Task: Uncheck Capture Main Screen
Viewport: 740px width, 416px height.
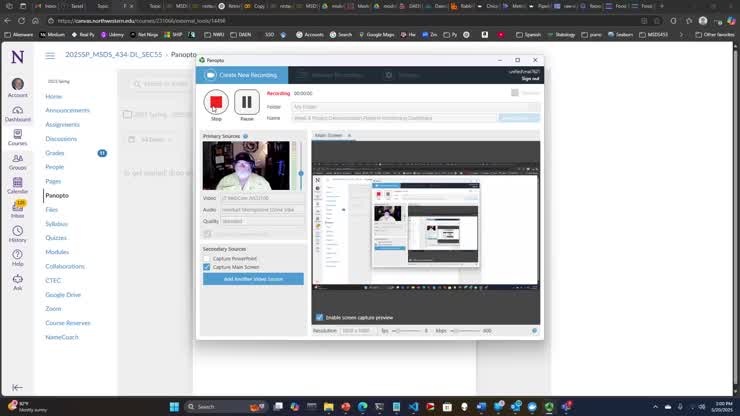Action: pos(207,267)
